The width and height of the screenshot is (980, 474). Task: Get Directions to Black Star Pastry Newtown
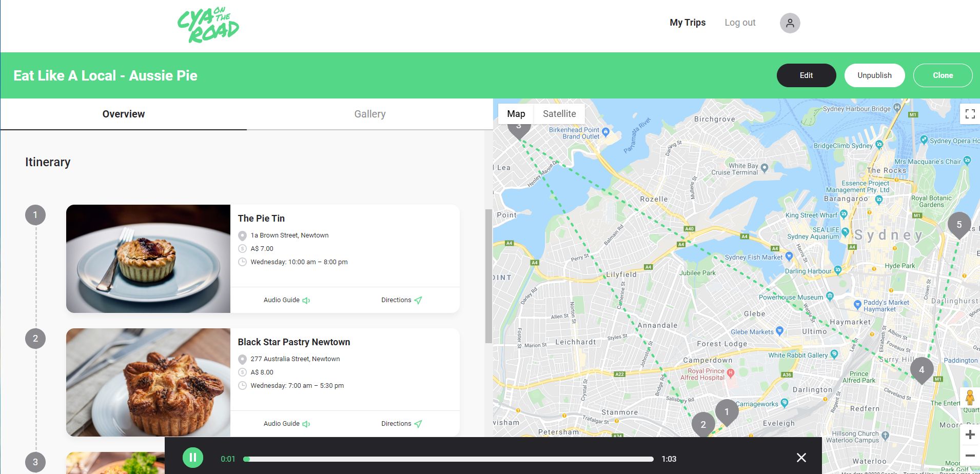click(401, 424)
